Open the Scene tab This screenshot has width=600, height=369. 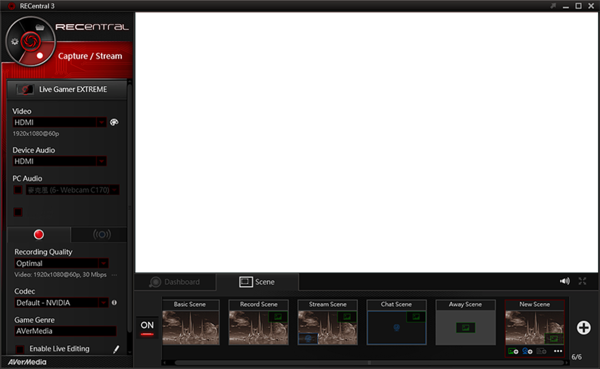[x=257, y=282]
